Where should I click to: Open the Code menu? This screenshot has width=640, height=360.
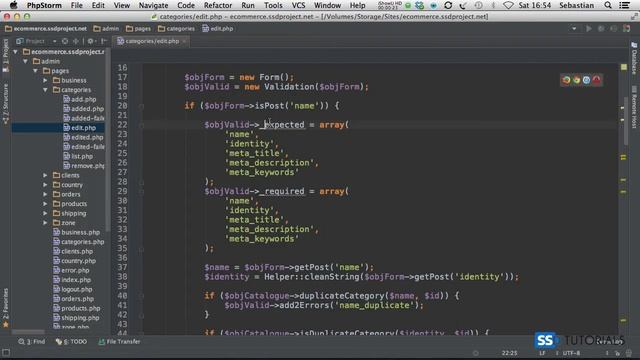point(186,5)
